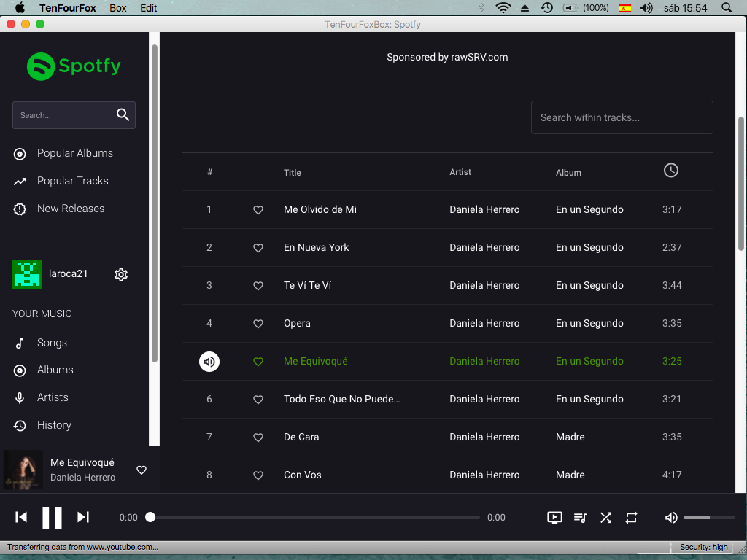Open Madre album on De Cara row
This screenshot has width=747, height=560.
coord(570,437)
